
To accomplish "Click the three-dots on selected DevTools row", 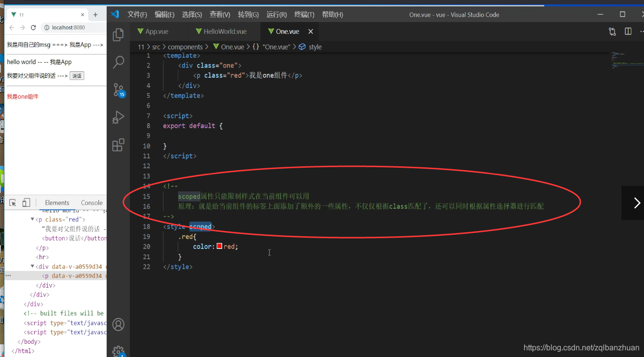I will tap(8, 276).
